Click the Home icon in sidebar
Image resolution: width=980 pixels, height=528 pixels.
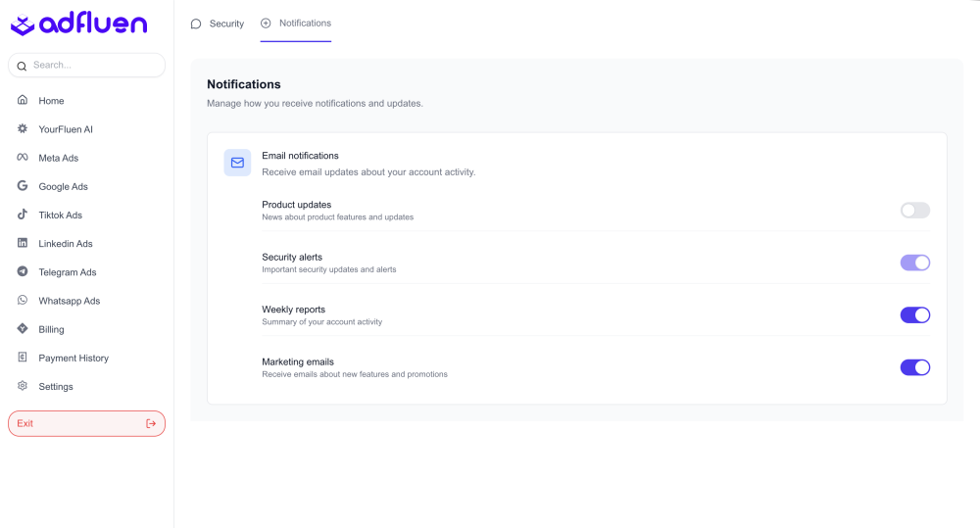[23, 101]
